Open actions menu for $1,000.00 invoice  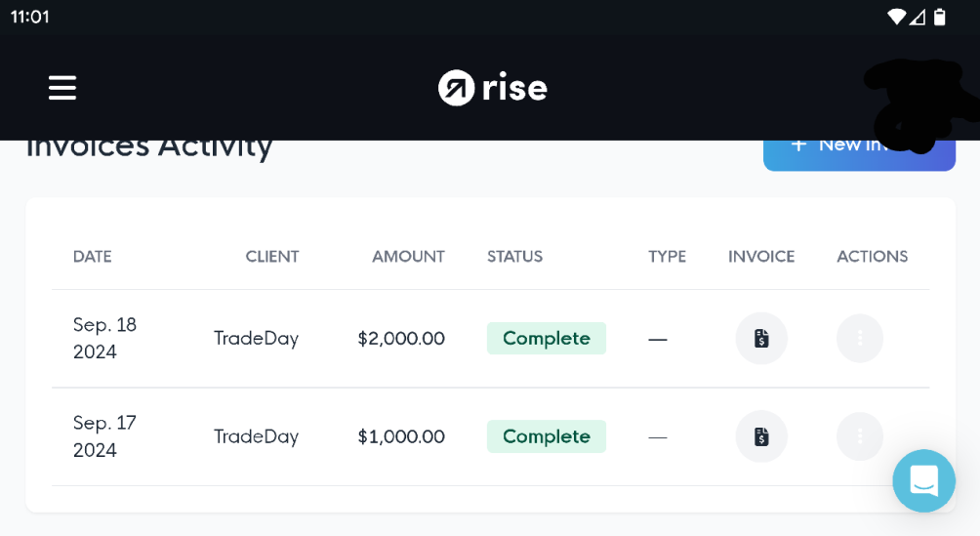860,436
